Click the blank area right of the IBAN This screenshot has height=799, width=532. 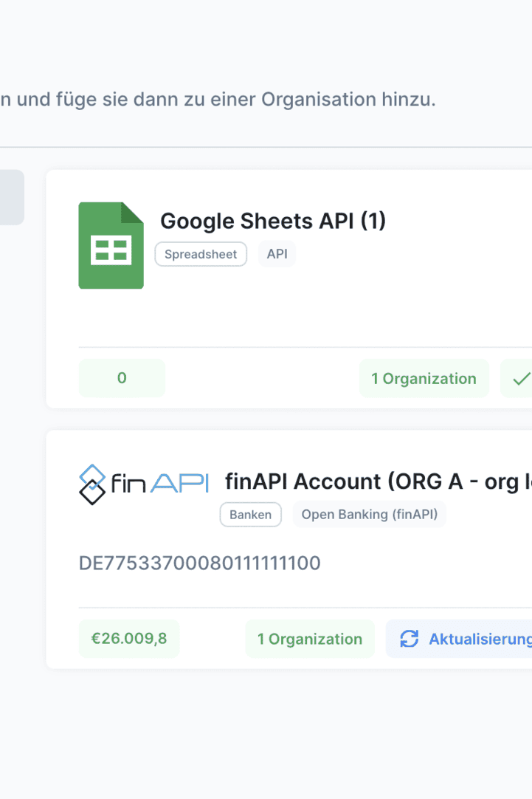pos(428,563)
